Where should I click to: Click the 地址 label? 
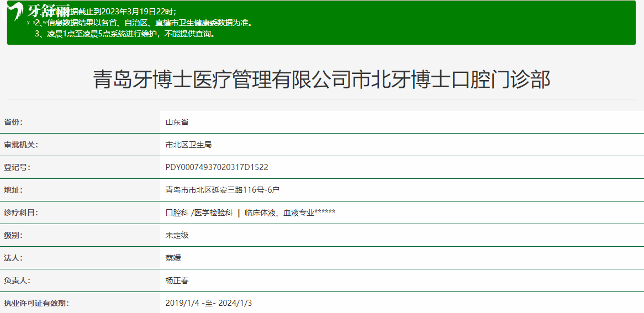tap(13, 190)
